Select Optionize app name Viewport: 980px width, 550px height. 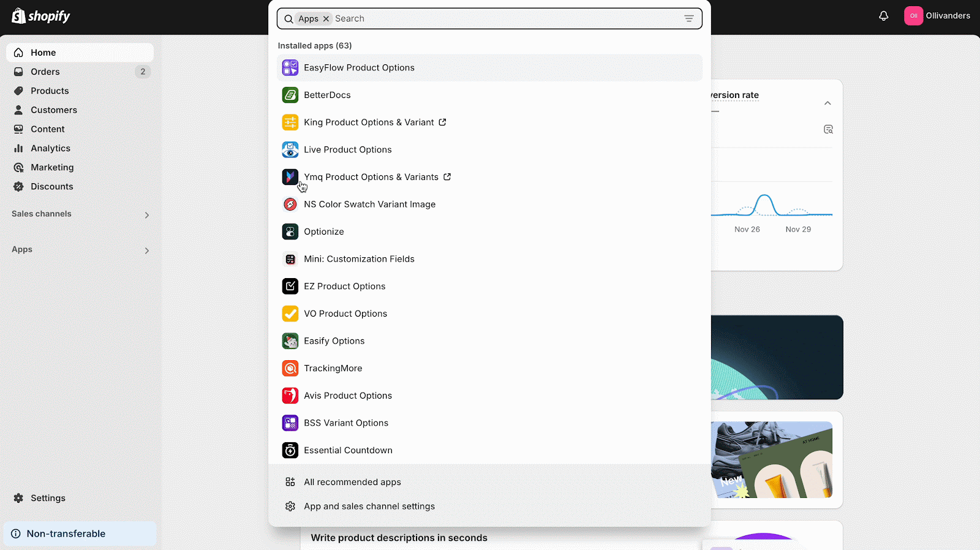pyautogui.click(x=324, y=232)
